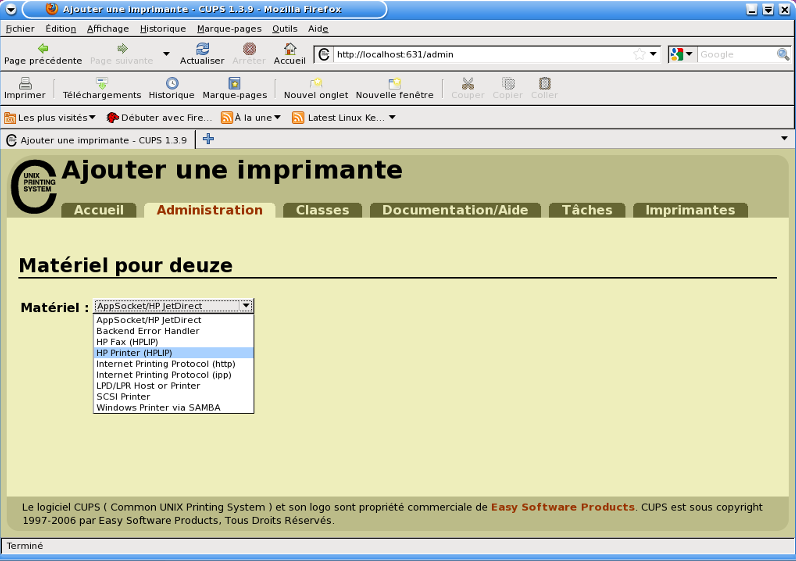The width and height of the screenshot is (796, 561).
Task: Click Débuter avec Firefox bookmark
Action: point(159,118)
